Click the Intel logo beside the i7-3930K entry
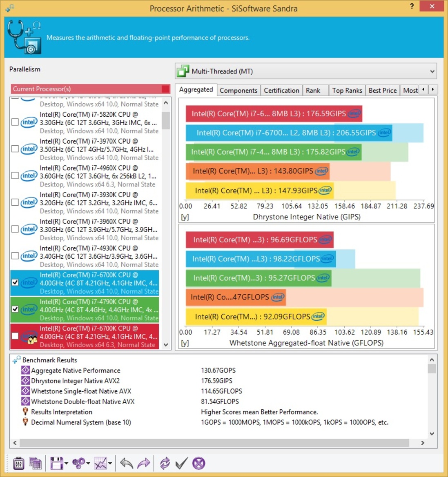Viewport: 448px width, 477px height. pos(29,203)
